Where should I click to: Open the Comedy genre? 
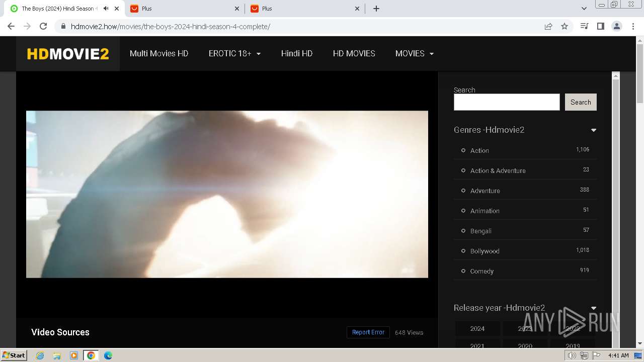pos(481,271)
